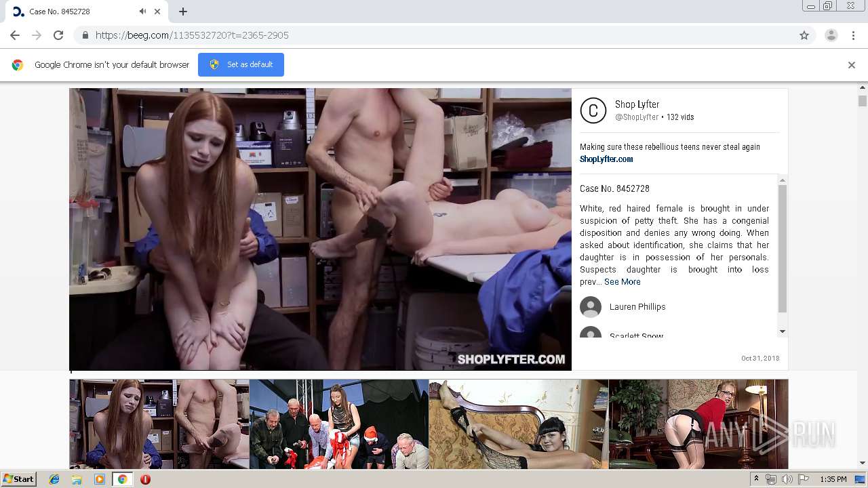Open the Windows Start menu
Viewport: 868px width, 488px height.
point(19,479)
